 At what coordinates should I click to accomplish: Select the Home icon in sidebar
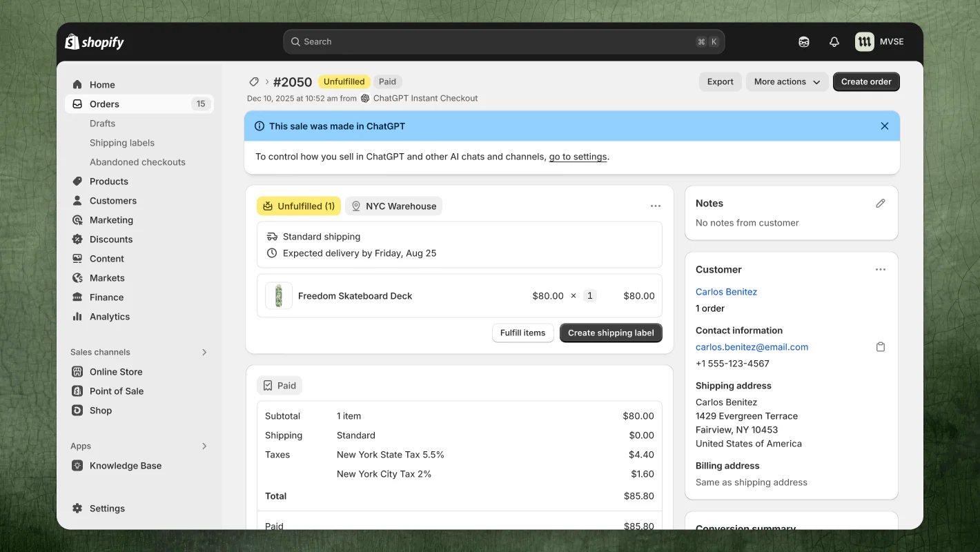[x=77, y=84]
